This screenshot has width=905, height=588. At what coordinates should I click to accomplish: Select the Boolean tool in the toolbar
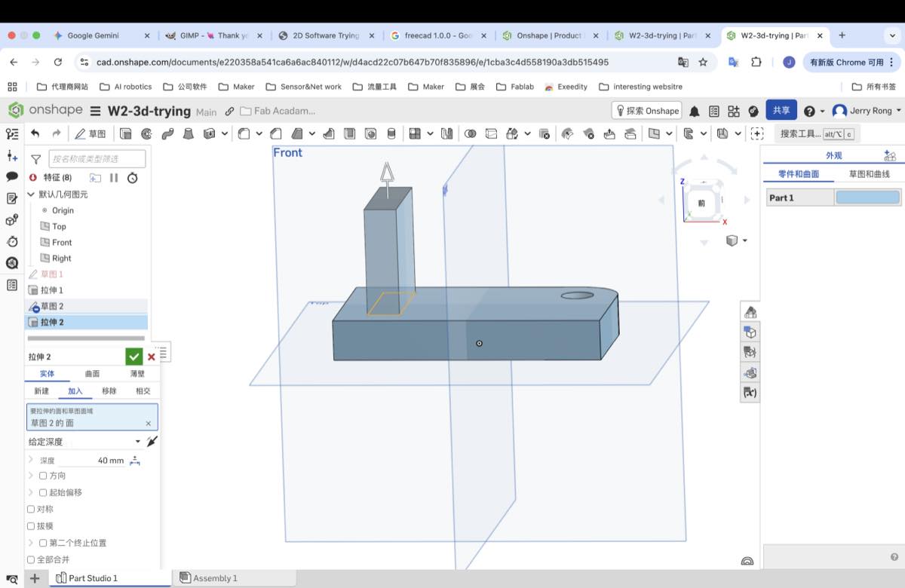click(470, 133)
